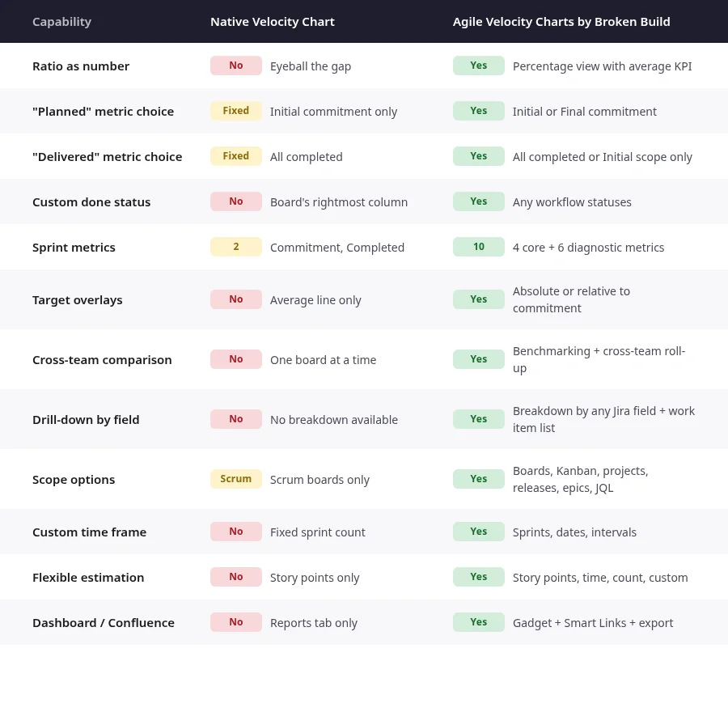Click the Agile Velocity Charts by Broken Build header
Image resolution: width=728 pixels, height=712 pixels.
click(561, 22)
